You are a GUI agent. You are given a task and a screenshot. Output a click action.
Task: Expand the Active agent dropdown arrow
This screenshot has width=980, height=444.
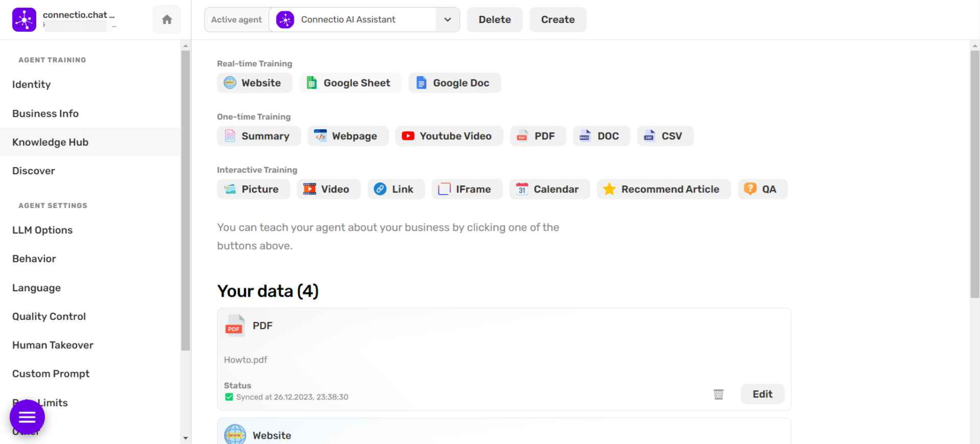click(447, 20)
